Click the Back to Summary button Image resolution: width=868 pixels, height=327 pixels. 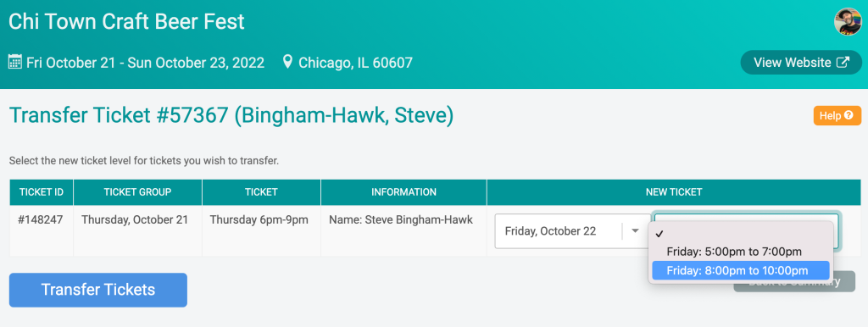tap(794, 286)
